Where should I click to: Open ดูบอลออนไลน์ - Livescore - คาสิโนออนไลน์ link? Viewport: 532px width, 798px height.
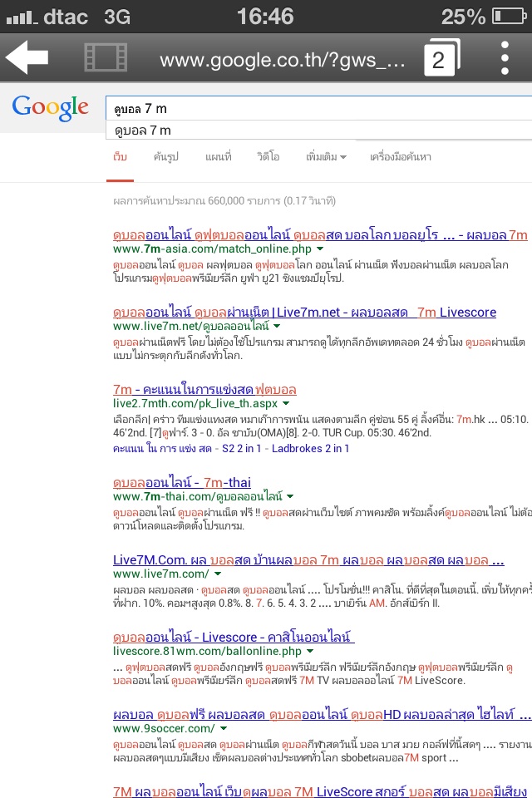pos(234,637)
